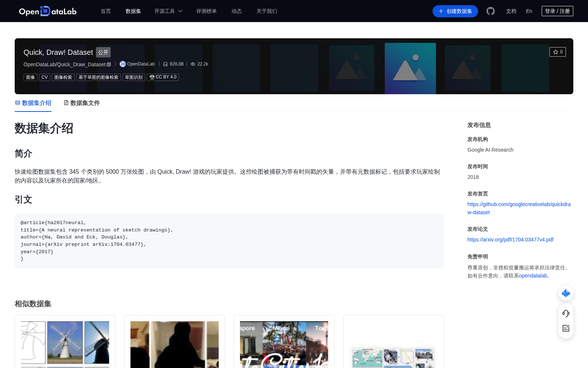Screen dimensions: 588x368
Task: Click the citation code block
Action: (229, 241)
